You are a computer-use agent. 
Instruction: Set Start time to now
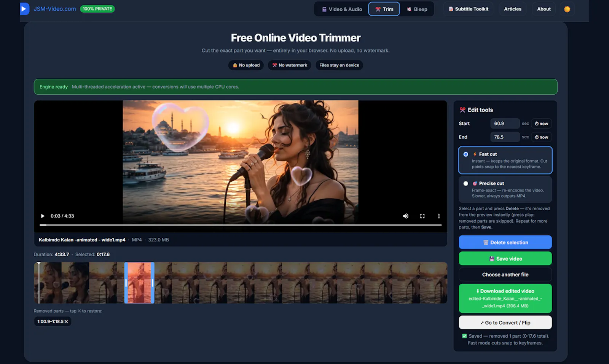(x=541, y=124)
